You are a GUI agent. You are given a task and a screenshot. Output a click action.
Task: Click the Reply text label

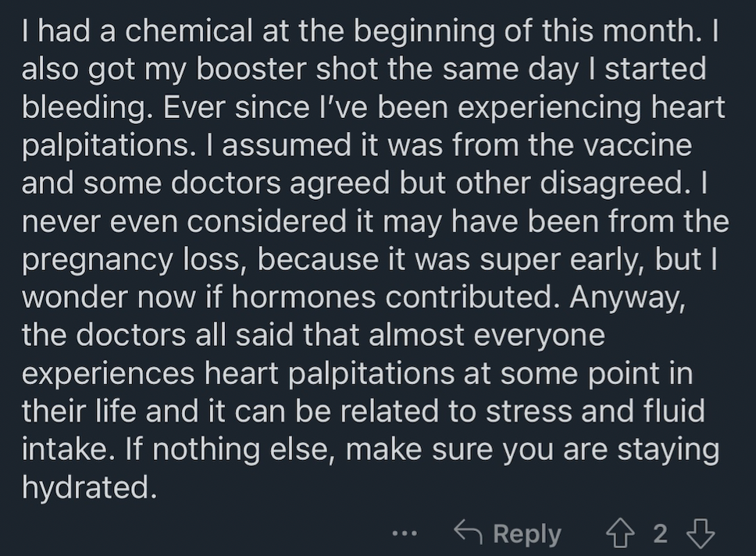pos(527,534)
